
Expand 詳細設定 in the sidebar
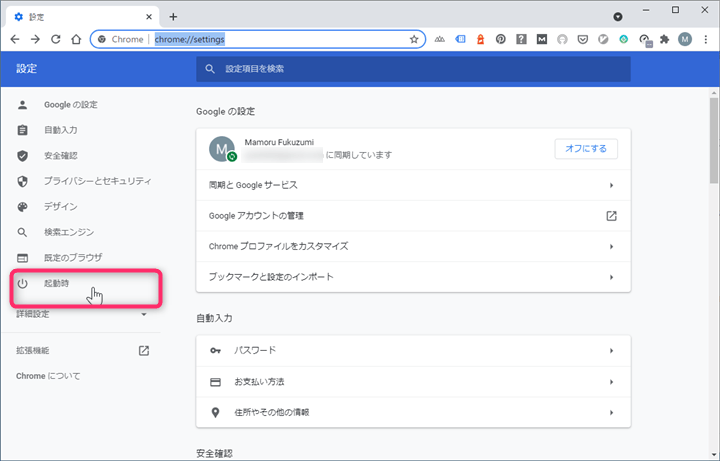click(x=81, y=314)
